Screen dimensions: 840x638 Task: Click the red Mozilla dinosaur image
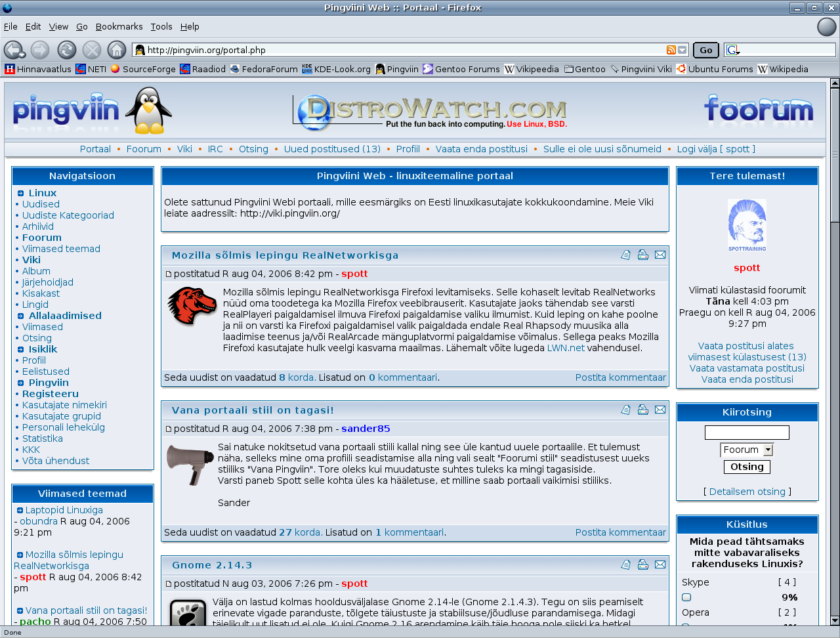[192, 306]
